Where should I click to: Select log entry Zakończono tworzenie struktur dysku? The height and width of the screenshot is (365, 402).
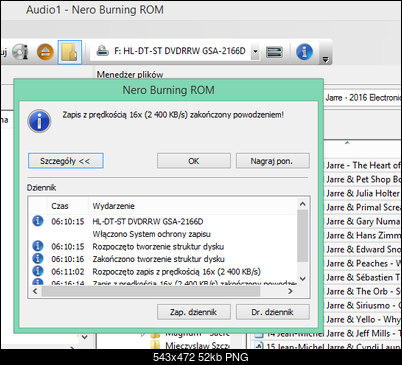coord(163,259)
